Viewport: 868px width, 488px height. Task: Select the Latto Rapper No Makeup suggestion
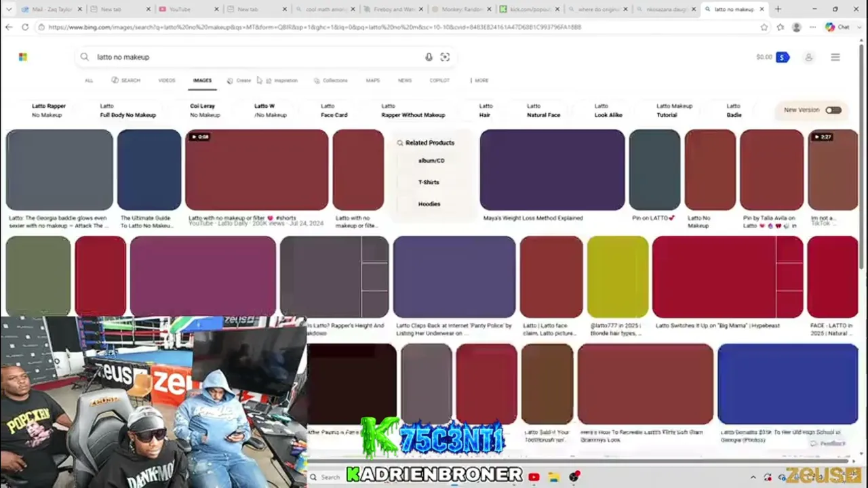(49, 110)
